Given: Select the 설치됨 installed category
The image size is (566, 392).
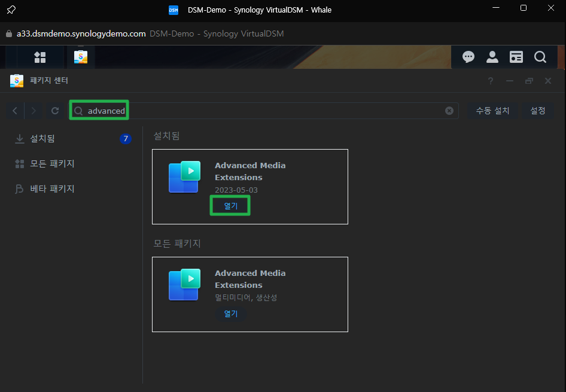Looking at the screenshot, I should (x=42, y=139).
